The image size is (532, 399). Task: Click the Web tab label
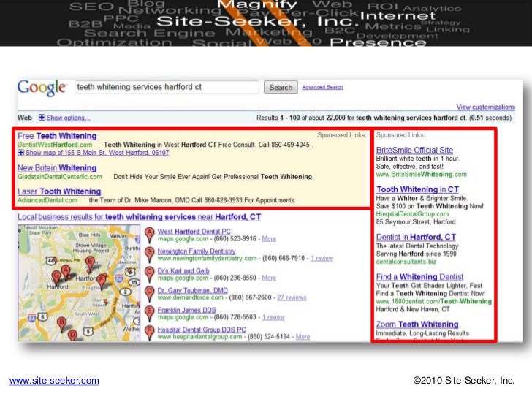[25, 118]
